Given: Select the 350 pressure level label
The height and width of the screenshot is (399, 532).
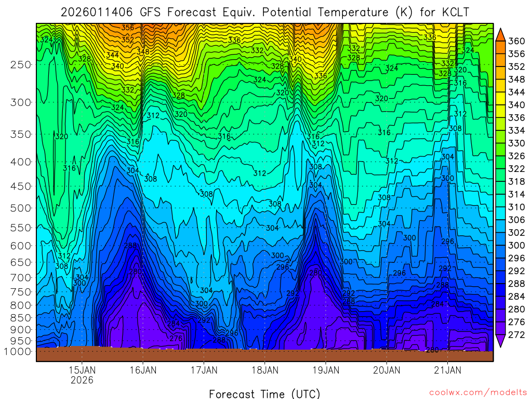Looking at the screenshot, I should (x=21, y=135).
